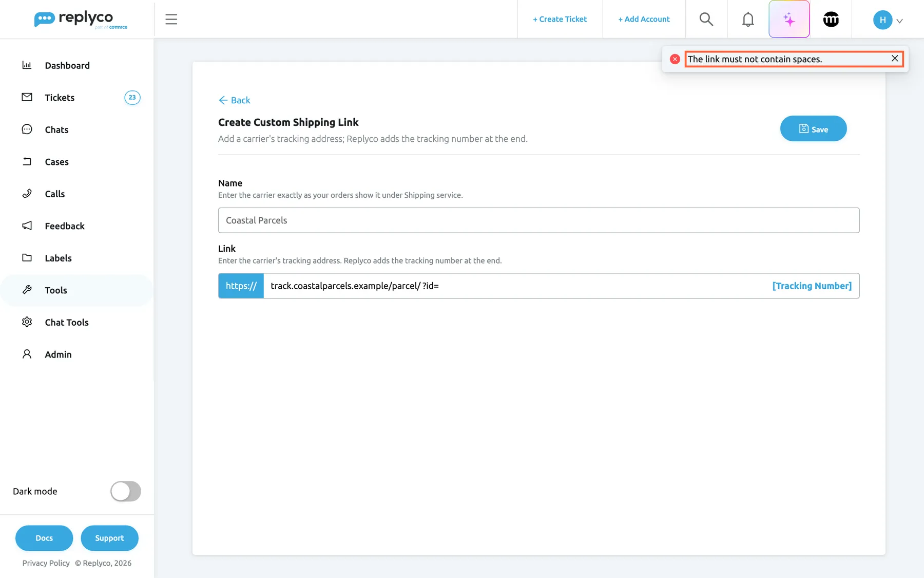Click the replyco logo

81,20
